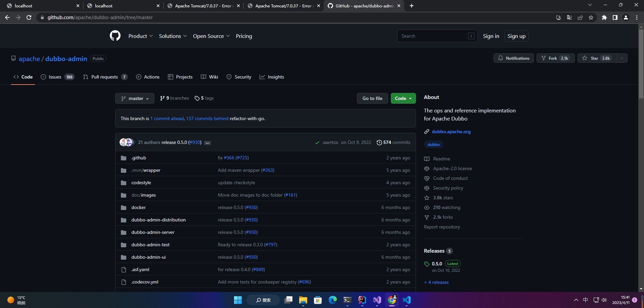Viewport: 644px width, 308px height.
Task: Open Microsoft Store from the taskbar
Action: [318, 300]
